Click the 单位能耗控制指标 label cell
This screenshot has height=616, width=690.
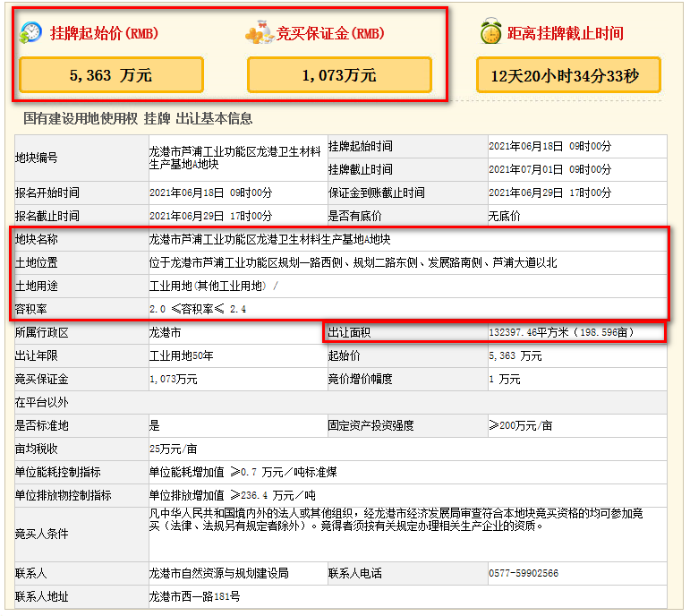click(x=81, y=473)
